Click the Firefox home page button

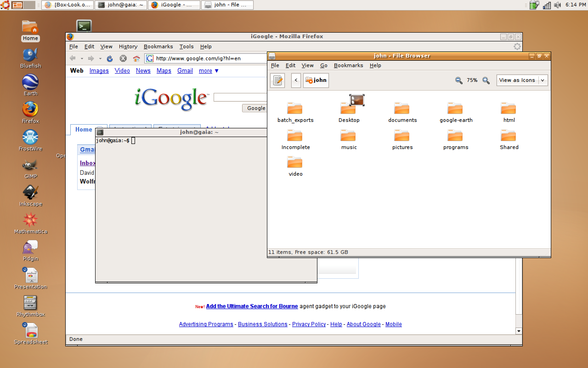136,58
